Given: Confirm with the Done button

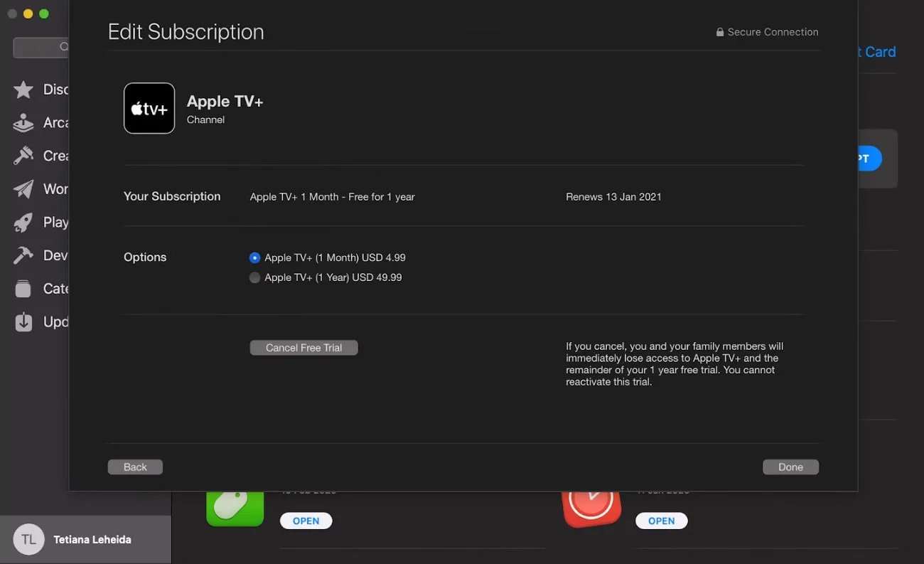Looking at the screenshot, I should 790,467.
